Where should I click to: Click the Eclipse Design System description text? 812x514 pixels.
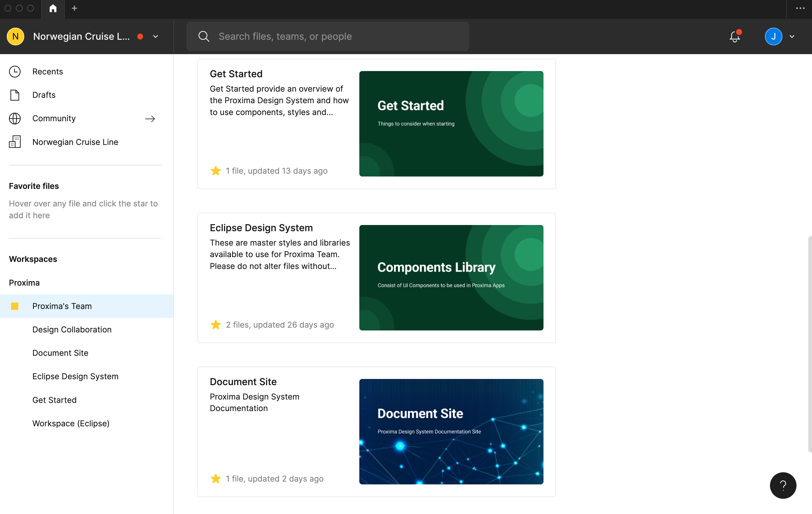point(280,255)
